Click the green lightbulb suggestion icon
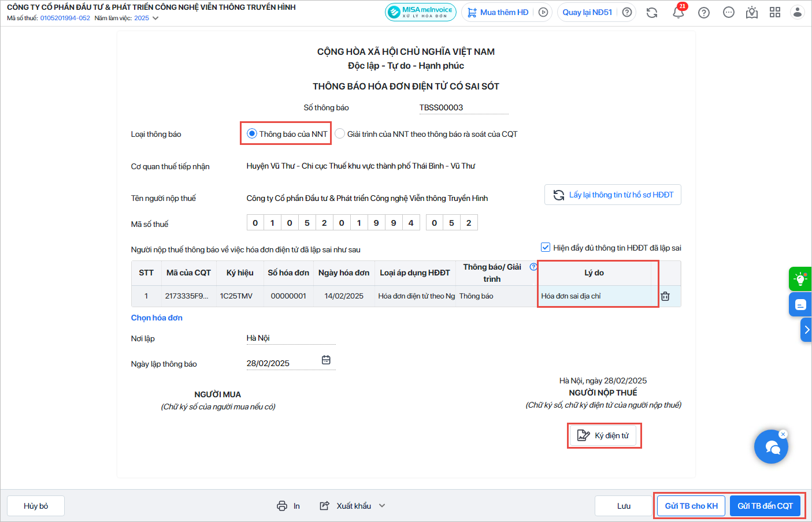This screenshot has height=522, width=812. point(800,279)
